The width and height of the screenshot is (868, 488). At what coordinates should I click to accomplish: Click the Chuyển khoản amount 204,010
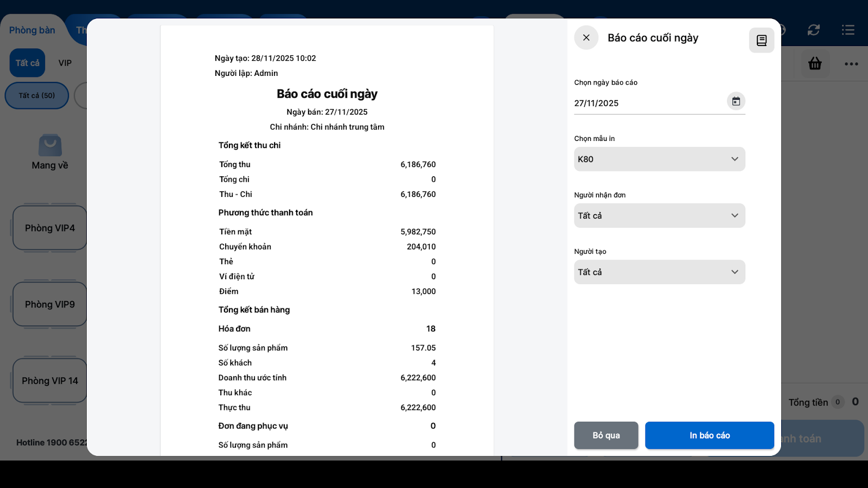tap(422, 247)
